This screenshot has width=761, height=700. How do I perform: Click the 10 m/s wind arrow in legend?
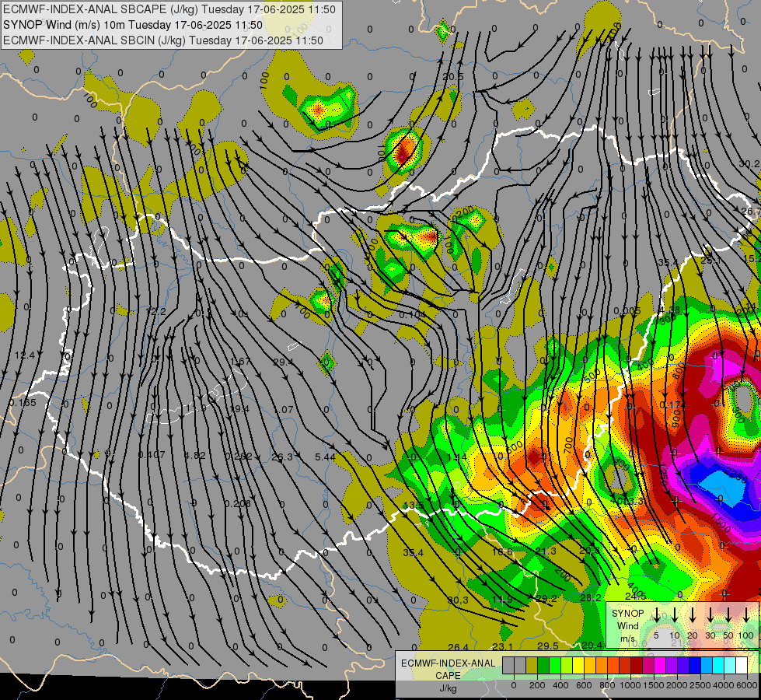click(675, 615)
